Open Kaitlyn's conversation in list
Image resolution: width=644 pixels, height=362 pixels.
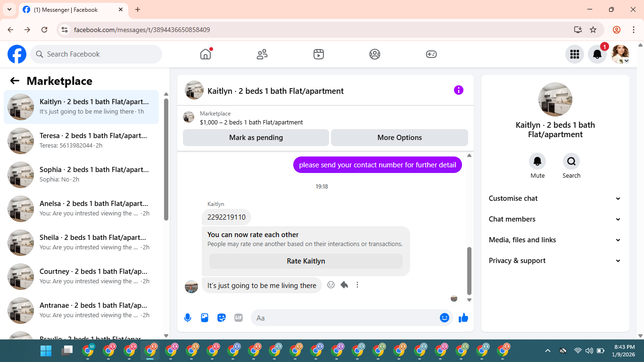(x=81, y=107)
